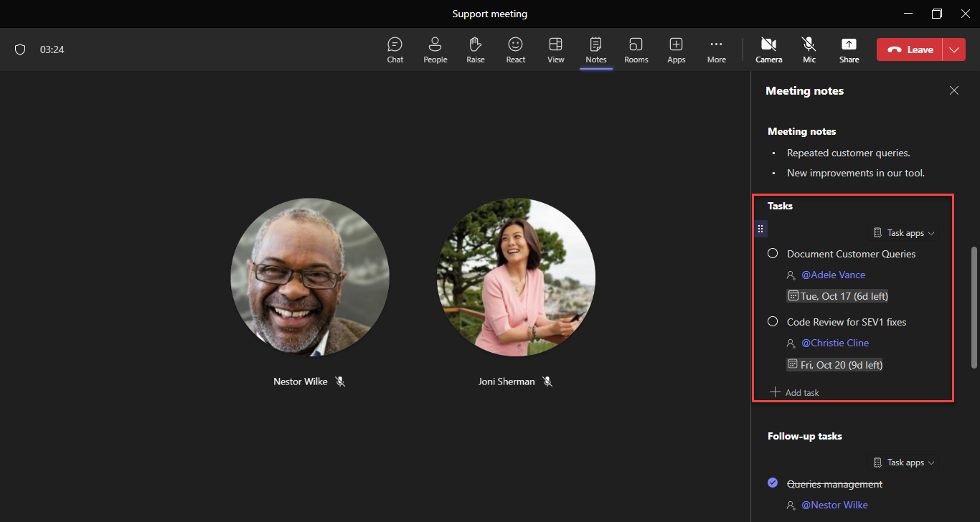The height and width of the screenshot is (522, 980).
Task: Expand Task apps dropdown under Tasks
Action: (x=904, y=233)
